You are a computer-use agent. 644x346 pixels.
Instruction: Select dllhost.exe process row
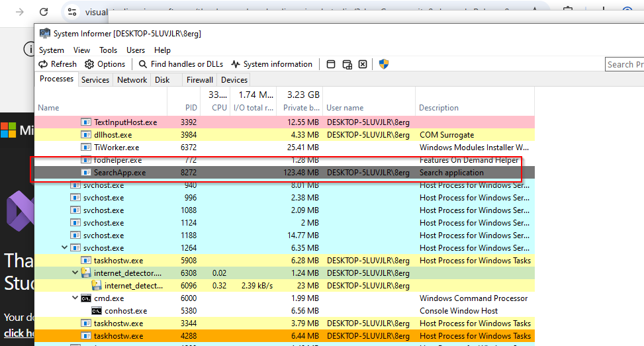click(285, 134)
